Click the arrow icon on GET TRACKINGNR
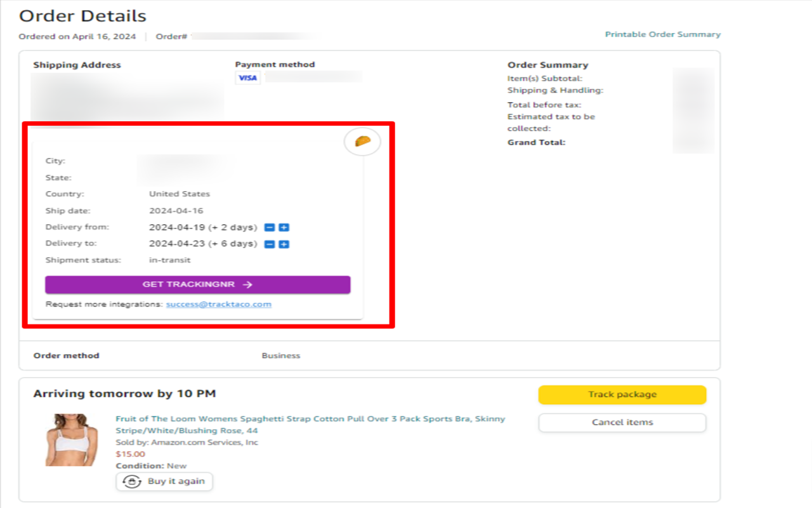Image resolution: width=812 pixels, height=508 pixels. point(247,284)
